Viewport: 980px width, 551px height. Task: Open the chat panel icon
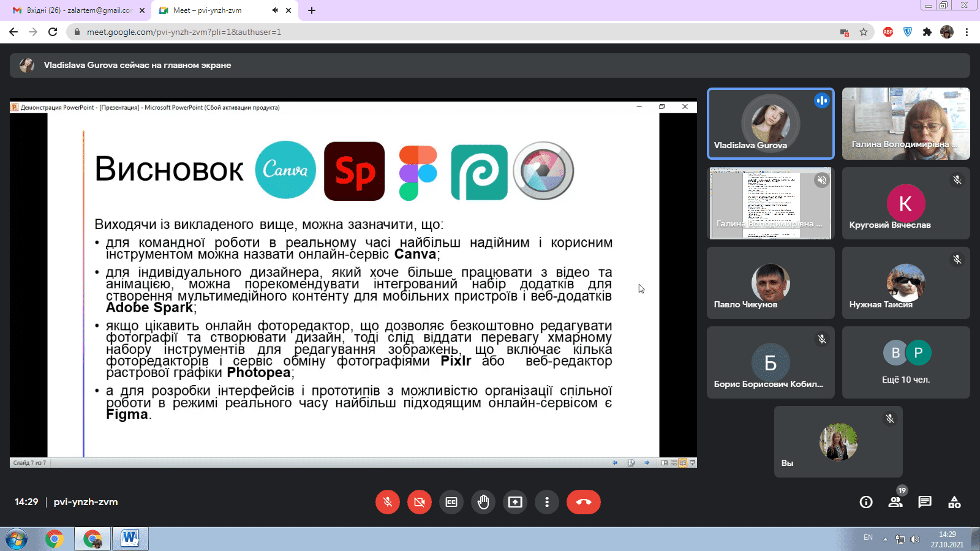(925, 502)
